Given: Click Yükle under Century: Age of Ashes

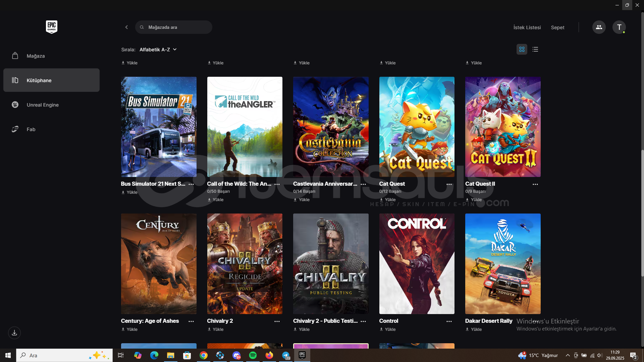Looking at the screenshot, I should pyautogui.click(x=129, y=329).
